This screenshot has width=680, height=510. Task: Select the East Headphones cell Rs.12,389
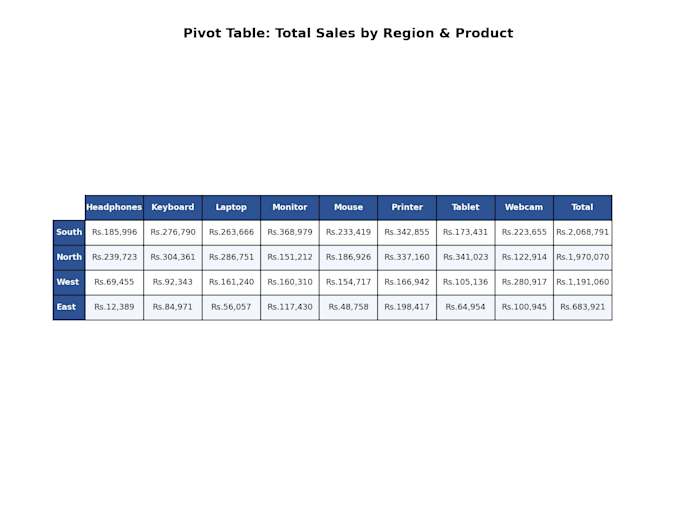114,307
